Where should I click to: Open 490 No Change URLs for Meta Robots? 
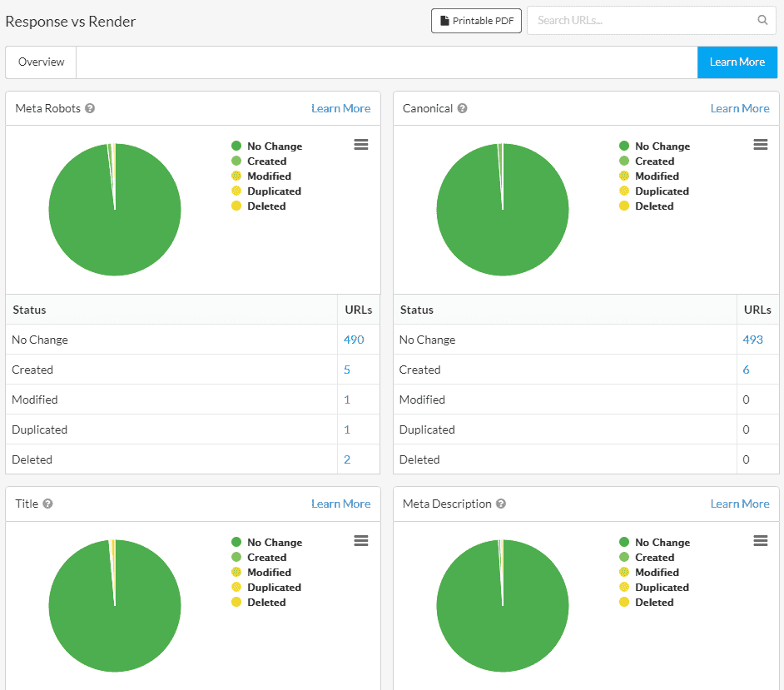point(354,340)
